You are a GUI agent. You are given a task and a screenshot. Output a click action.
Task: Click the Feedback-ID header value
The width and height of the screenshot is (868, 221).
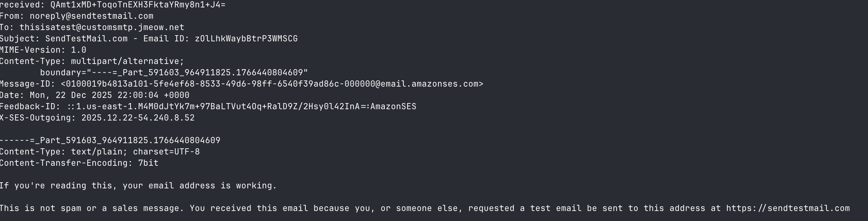(x=242, y=107)
